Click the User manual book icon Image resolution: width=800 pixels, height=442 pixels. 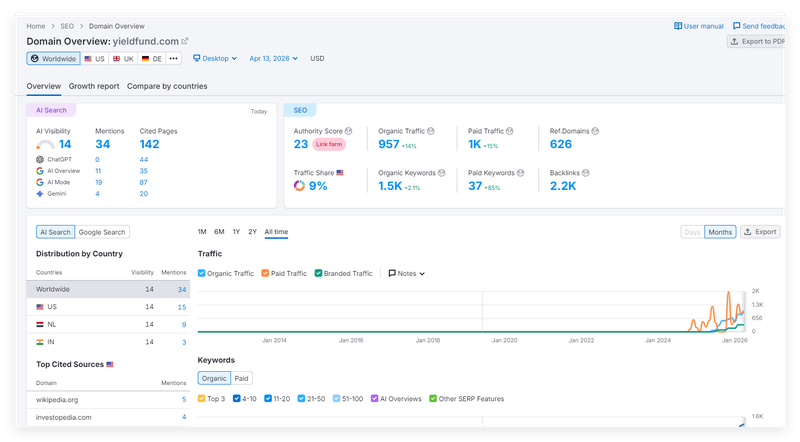point(678,26)
